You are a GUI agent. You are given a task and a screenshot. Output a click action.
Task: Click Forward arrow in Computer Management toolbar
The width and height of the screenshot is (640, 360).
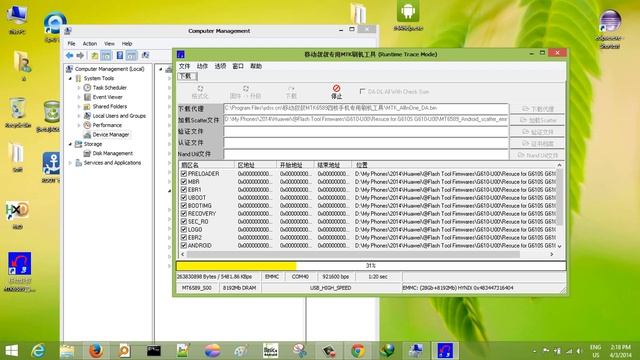pos(80,56)
